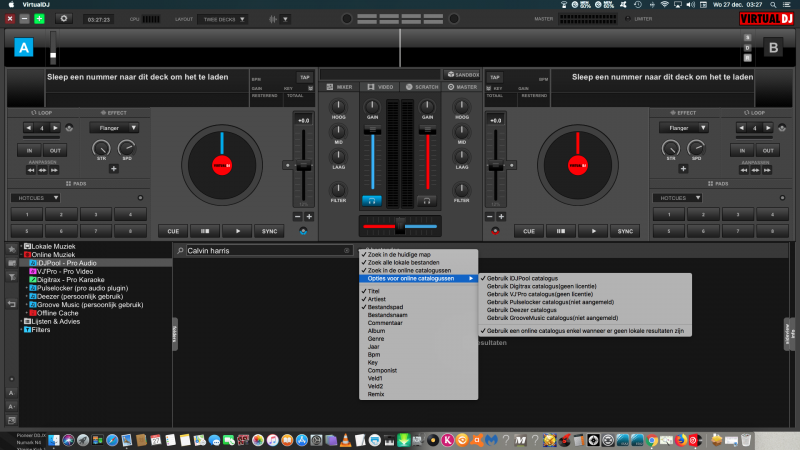The width and height of the screenshot is (800, 450).
Task: Click deck B pitch minus button
Action: pos(489,217)
